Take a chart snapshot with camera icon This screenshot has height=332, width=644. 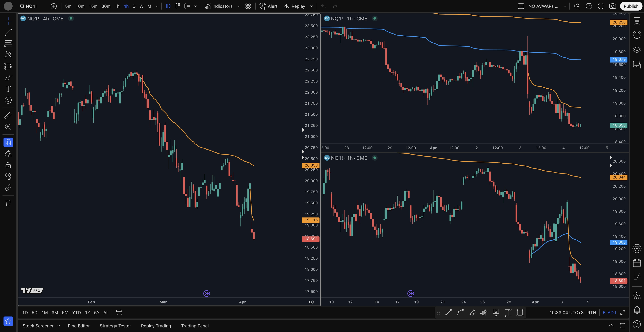click(612, 6)
